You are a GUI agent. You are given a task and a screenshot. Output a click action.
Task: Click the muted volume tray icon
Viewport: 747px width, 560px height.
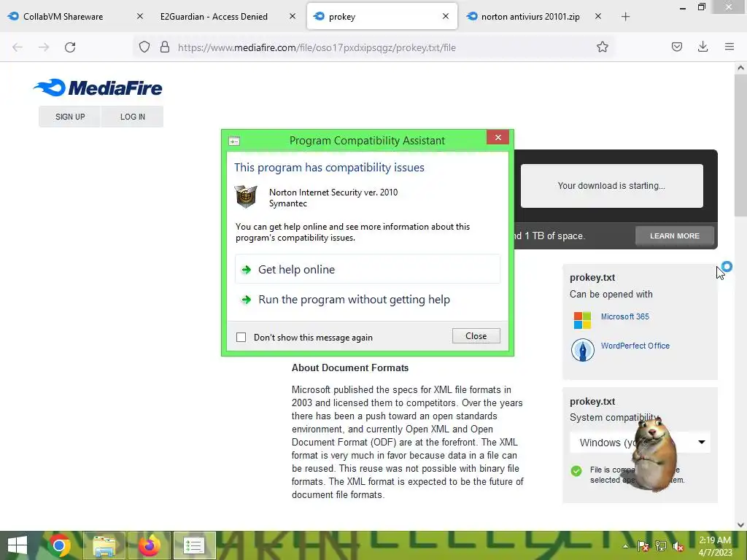coord(678,546)
